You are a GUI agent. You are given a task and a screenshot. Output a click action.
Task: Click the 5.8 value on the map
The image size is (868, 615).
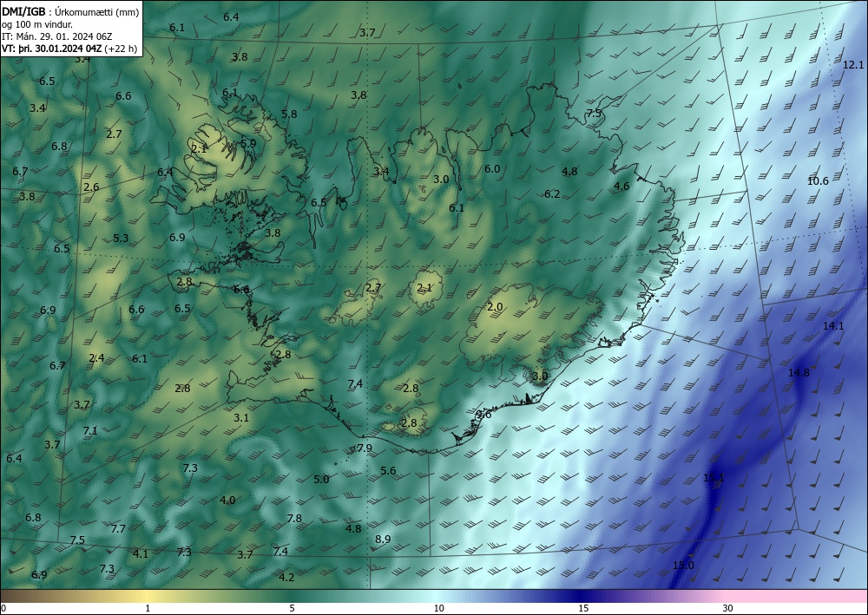pyautogui.click(x=289, y=114)
